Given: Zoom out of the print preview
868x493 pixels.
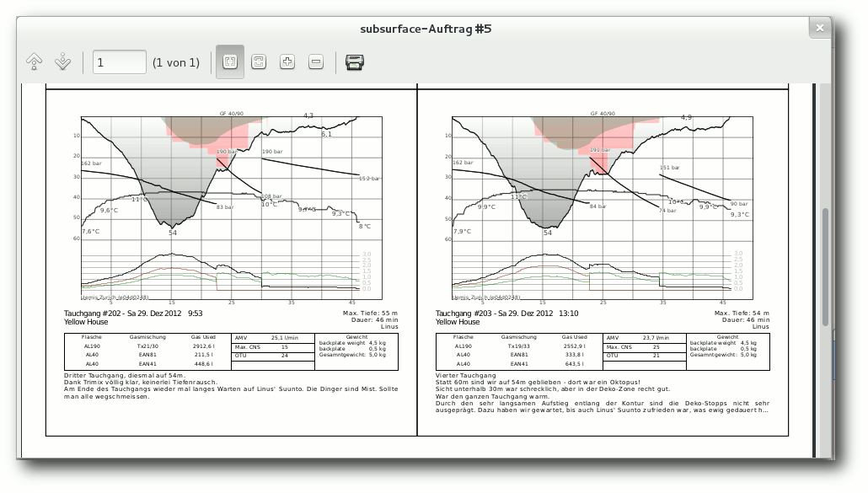Looking at the screenshot, I should click(316, 62).
